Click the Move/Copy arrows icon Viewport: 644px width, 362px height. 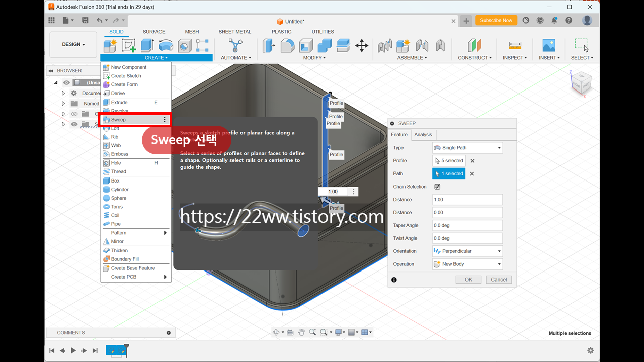click(x=362, y=45)
